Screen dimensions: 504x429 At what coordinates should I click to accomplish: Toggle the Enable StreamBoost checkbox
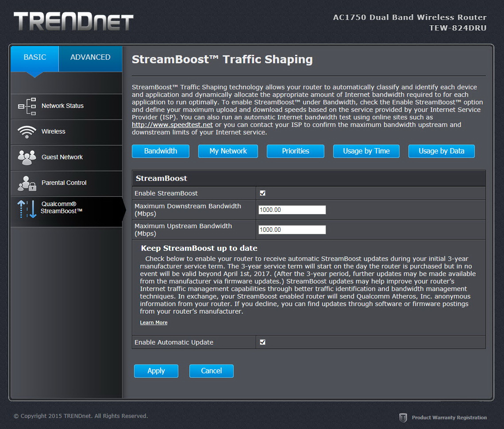click(262, 193)
